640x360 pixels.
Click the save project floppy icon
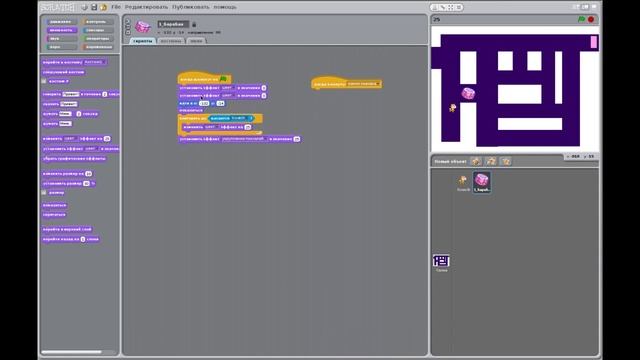(94, 7)
